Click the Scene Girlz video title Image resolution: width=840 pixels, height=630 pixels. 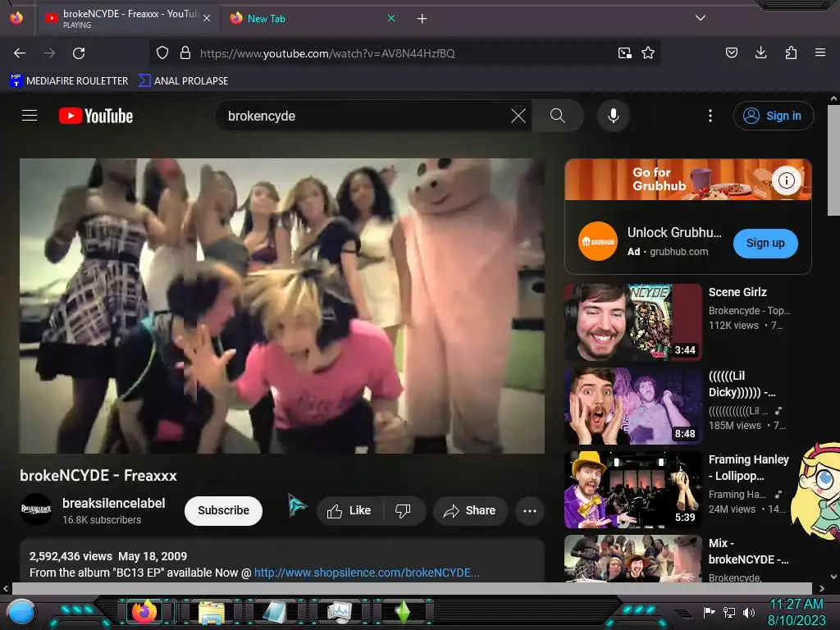(737, 292)
